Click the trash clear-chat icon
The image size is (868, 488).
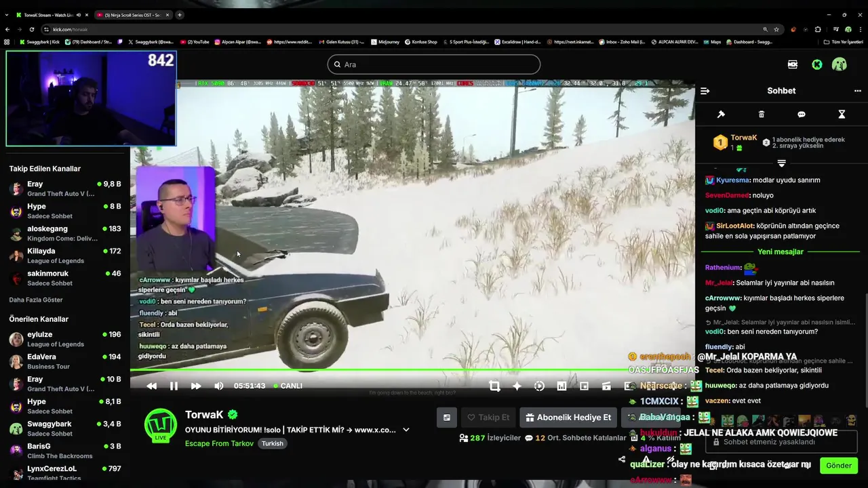click(761, 115)
